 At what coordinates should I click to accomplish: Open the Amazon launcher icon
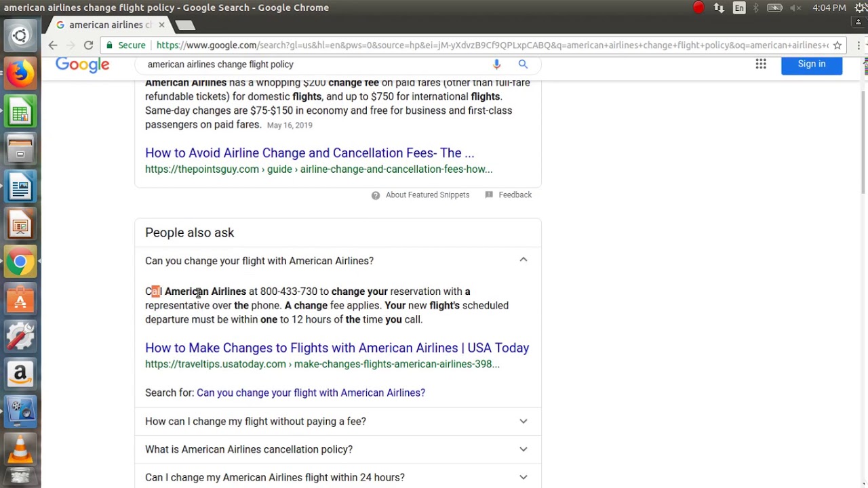click(x=20, y=373)
